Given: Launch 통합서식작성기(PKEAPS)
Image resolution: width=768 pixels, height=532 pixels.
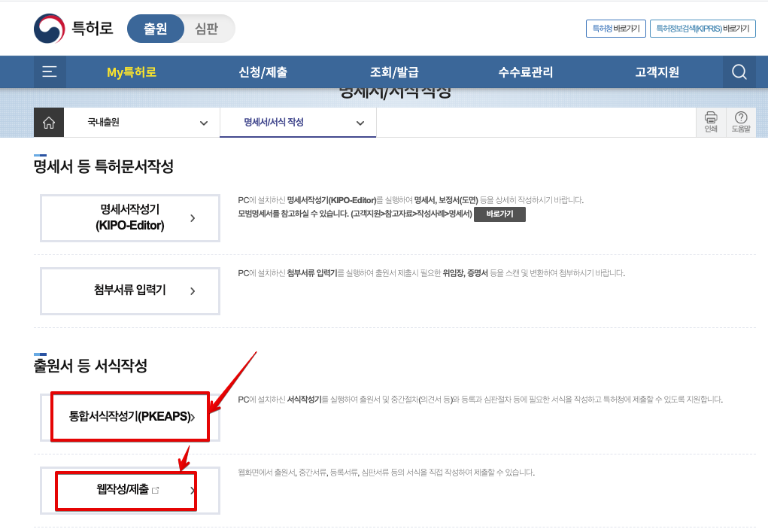Looking at the screenshot, I should point(129,416).
